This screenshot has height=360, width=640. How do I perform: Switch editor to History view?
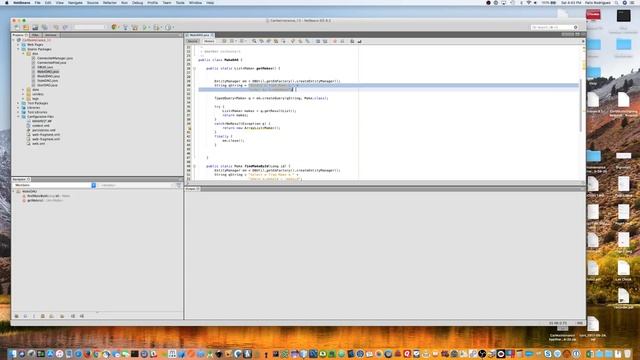click(209, 41)
